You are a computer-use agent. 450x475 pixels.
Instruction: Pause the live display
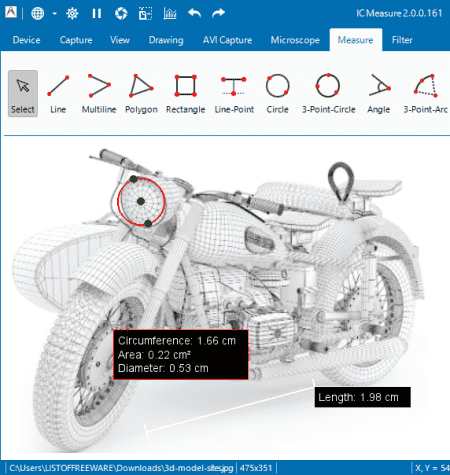[x=97, y=14]
